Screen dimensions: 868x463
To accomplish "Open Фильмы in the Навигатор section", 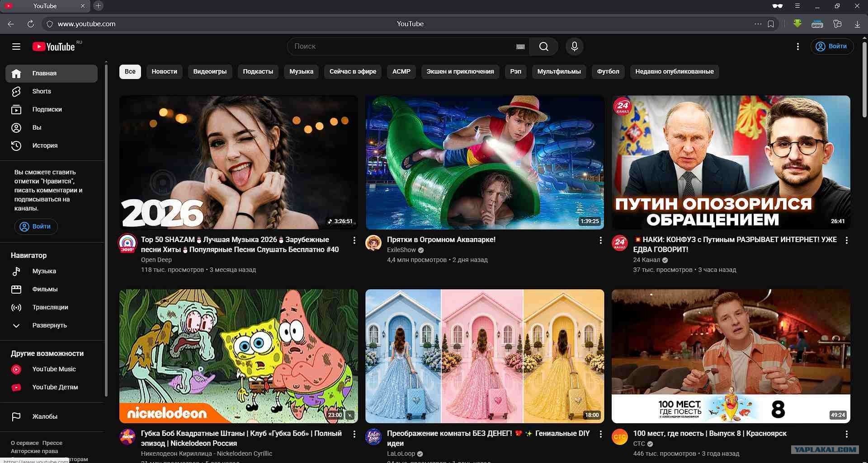I will 52,289.
